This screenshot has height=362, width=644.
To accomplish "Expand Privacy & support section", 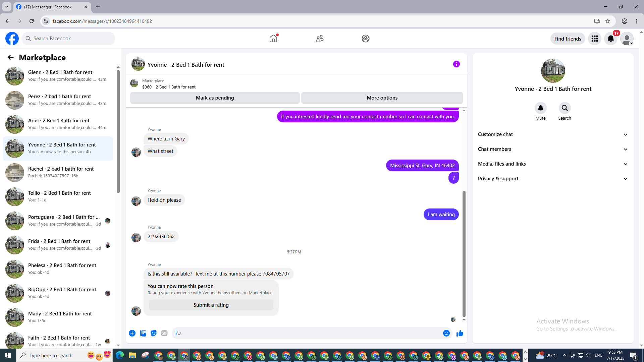I will coord(553,179).
